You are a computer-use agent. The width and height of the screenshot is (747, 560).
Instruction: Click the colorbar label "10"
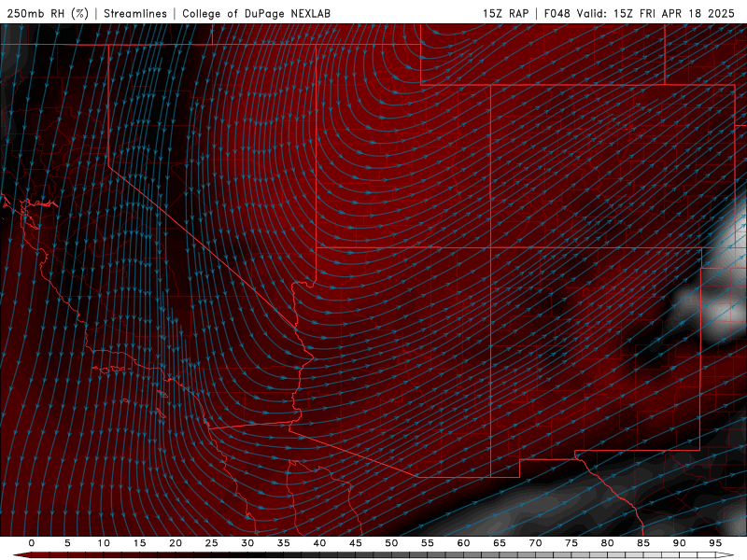pos(104,543)
